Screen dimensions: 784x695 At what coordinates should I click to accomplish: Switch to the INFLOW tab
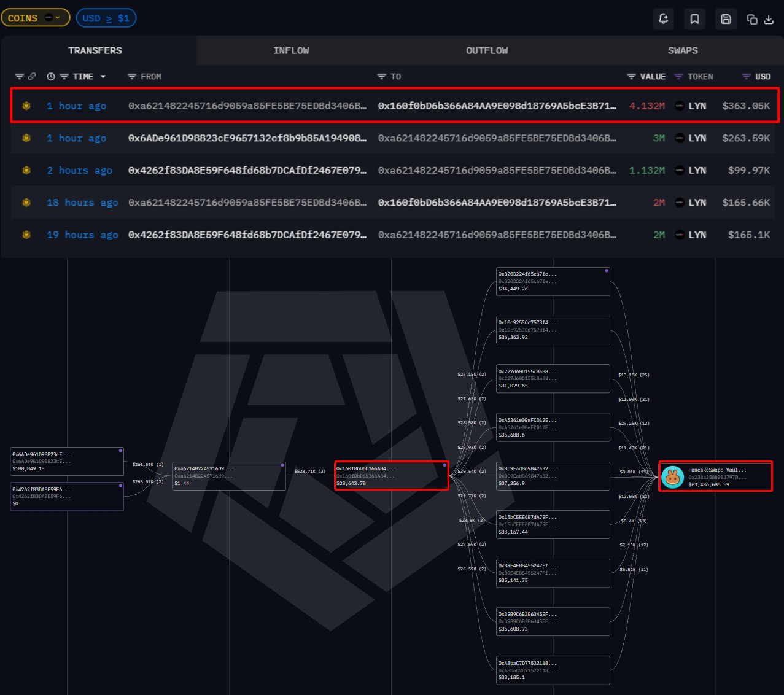[291, 50]
